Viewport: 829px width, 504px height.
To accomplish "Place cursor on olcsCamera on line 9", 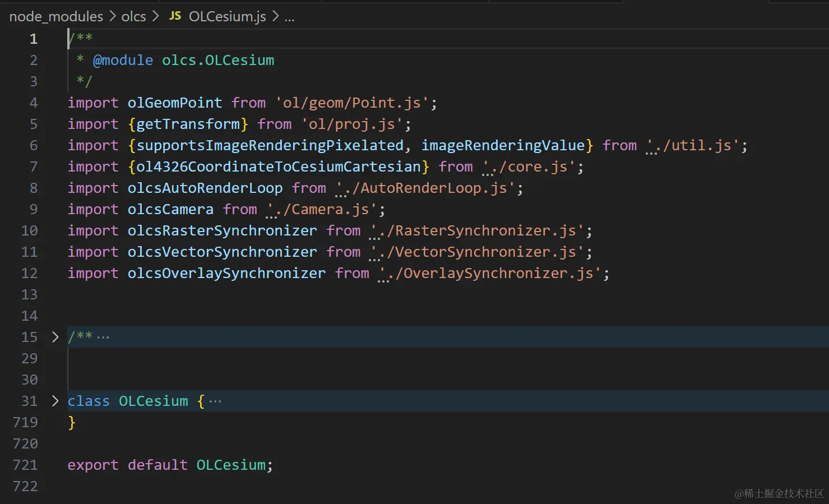I will (x=170, y=210).
